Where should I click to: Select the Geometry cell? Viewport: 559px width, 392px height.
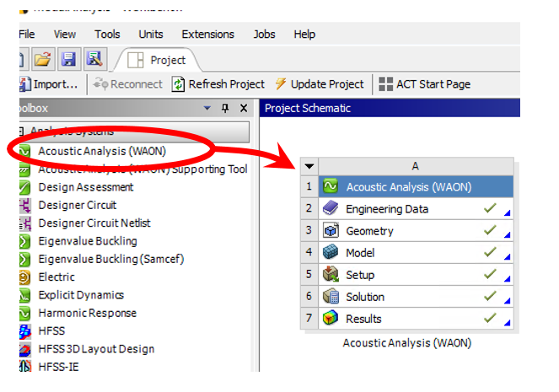416,231
